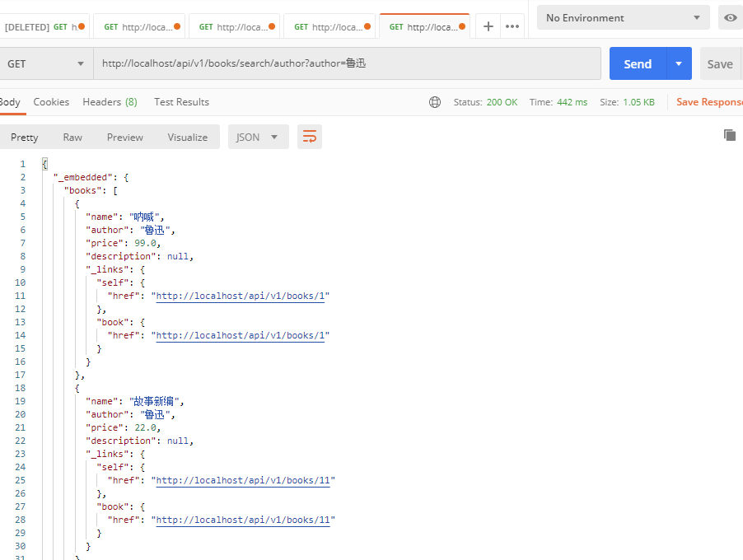The width and height of the screenshot is (743, 560).
Task: Click the blue Send button
Action: pyautogui.click(x=638, y=64)
